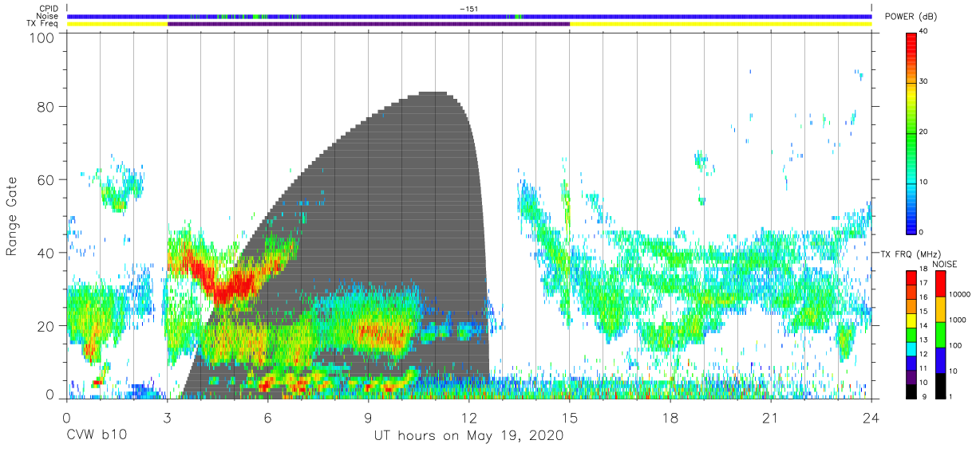Click the 15 tick on UT hours axis
980x452 pixels.
point(570,419)
